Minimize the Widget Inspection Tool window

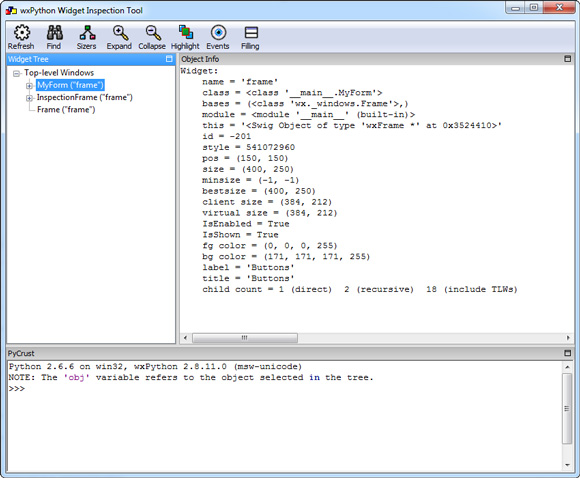click(x=516, y=7)
